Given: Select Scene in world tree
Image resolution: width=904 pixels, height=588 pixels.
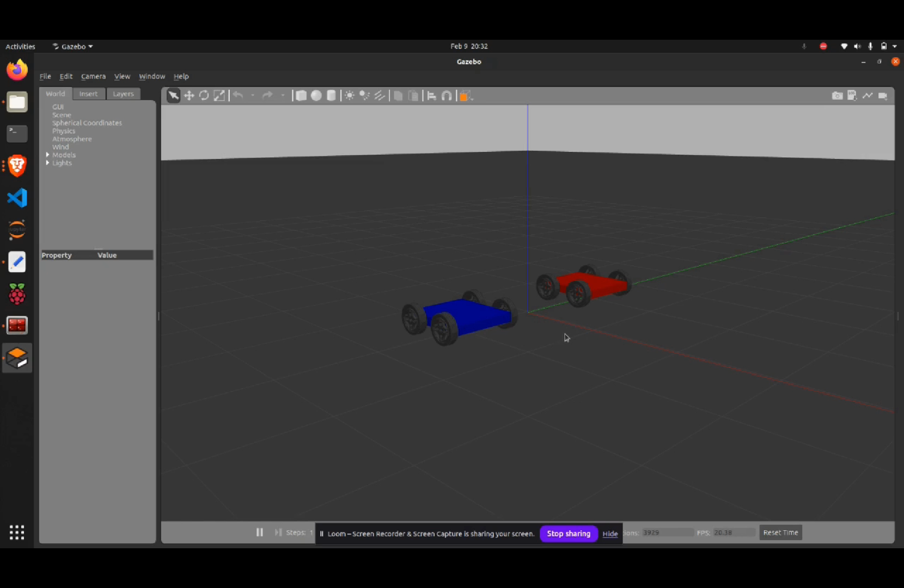Looking at the screenshot, I should click(62, 115).
